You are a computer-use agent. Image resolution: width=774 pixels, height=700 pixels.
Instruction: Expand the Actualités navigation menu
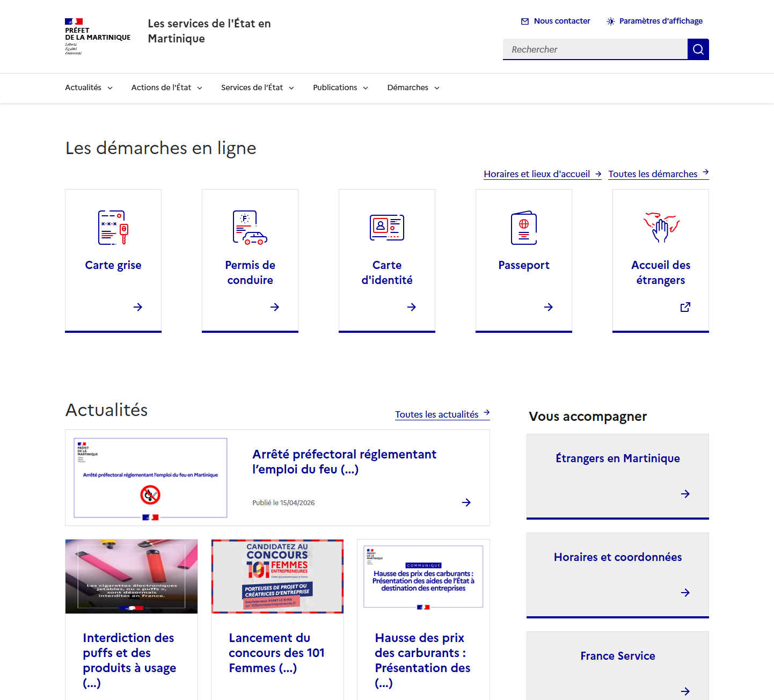(x=89, y=87)
